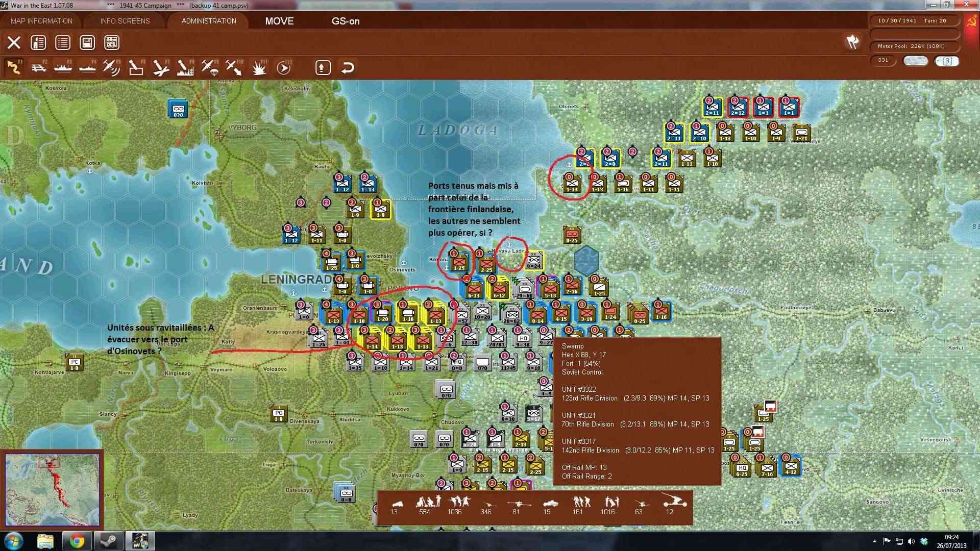980x551 pixels.
Task: Select the PC 1-0 unit near Kohtlajarve
Action: coord(75,362)
